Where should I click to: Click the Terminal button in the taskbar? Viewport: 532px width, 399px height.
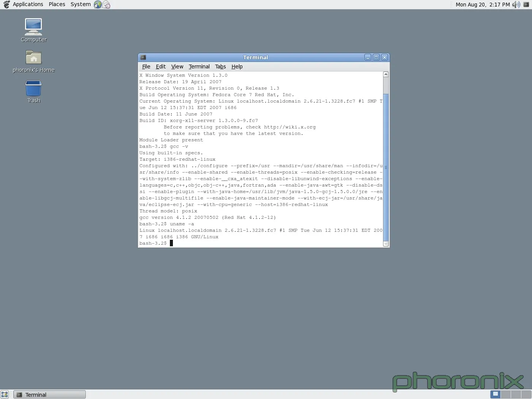[49, 394]
